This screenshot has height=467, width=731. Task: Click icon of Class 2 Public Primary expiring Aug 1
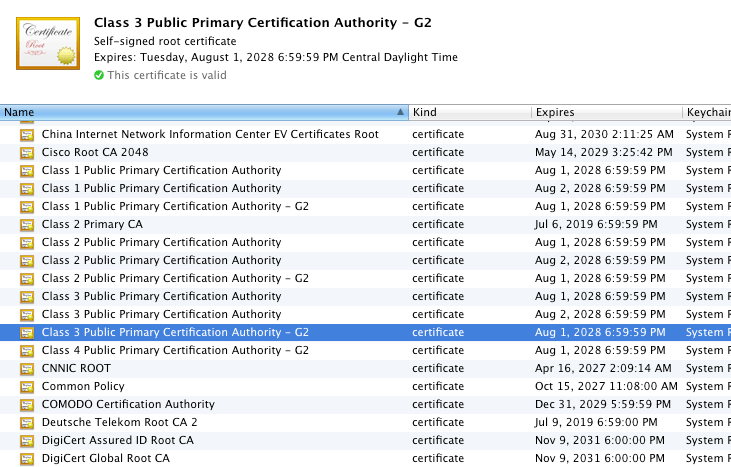tap(27, 243)
